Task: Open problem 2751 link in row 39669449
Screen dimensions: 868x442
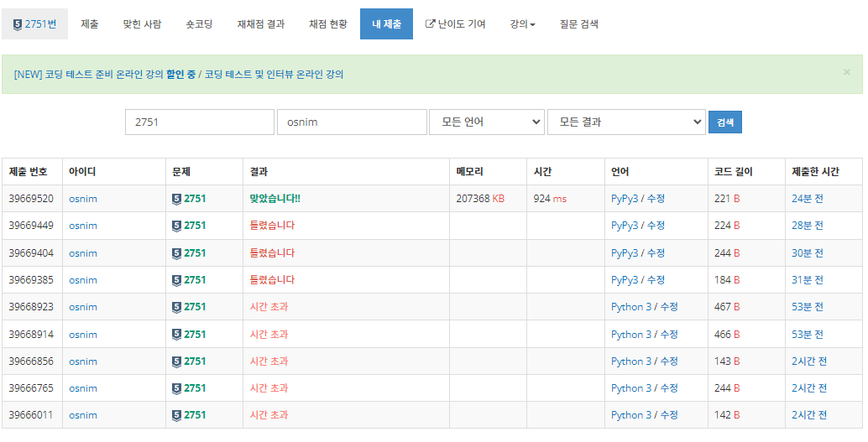Action: [195, 225]
